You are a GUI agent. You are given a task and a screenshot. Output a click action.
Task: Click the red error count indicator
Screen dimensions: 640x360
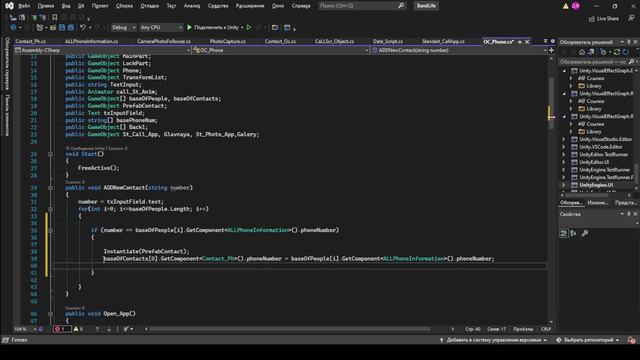click(62, 329)
